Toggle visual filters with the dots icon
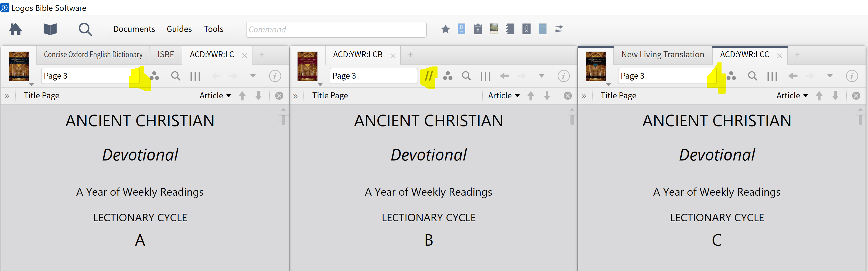Viewport: 868px width, 271px height. [x=155, y=76]
